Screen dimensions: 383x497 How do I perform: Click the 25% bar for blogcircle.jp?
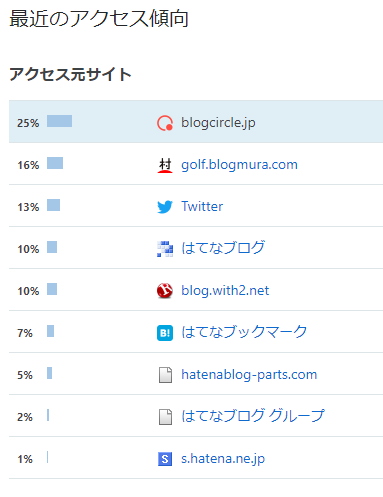[x=59, y=121]
